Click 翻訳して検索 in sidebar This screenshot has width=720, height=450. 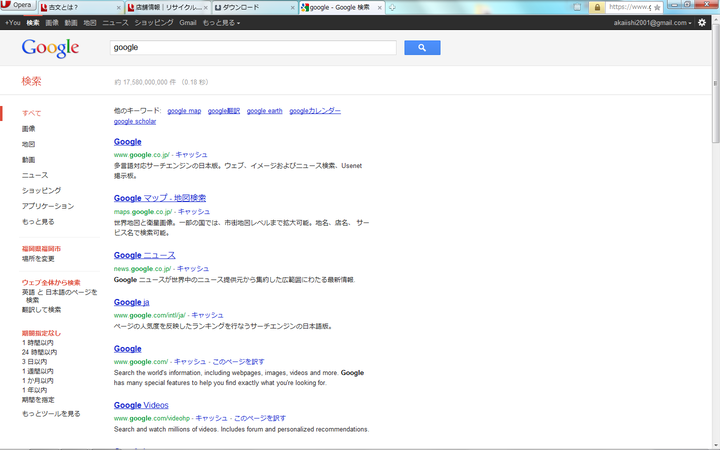(x=41, y=309)
